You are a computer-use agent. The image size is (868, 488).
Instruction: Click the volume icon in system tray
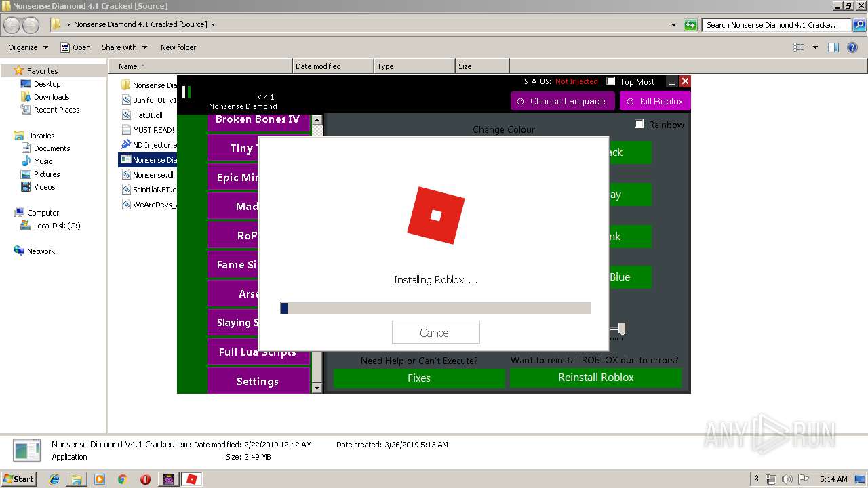tap(787, 479)
